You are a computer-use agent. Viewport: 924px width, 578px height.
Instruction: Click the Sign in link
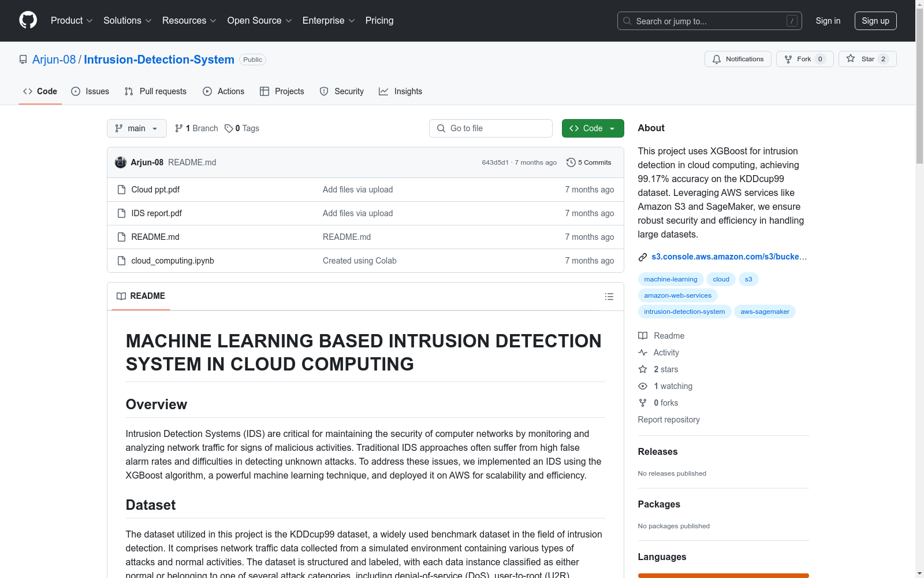[828, 21]
